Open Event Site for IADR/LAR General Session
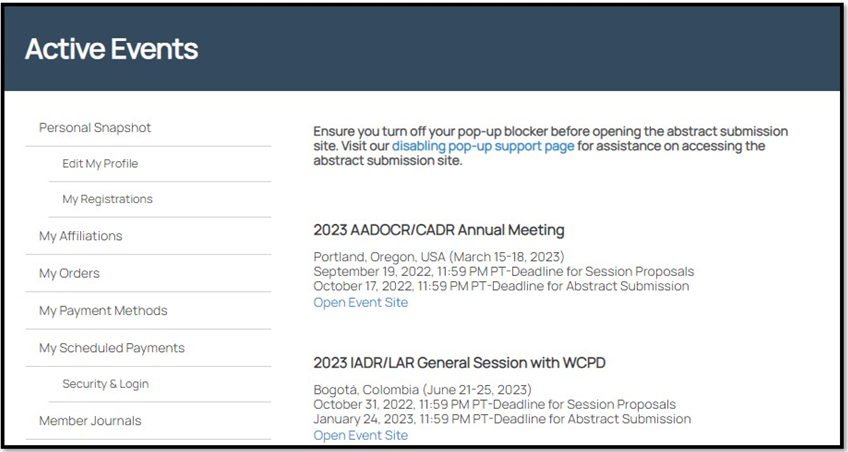 pos(360,435)
